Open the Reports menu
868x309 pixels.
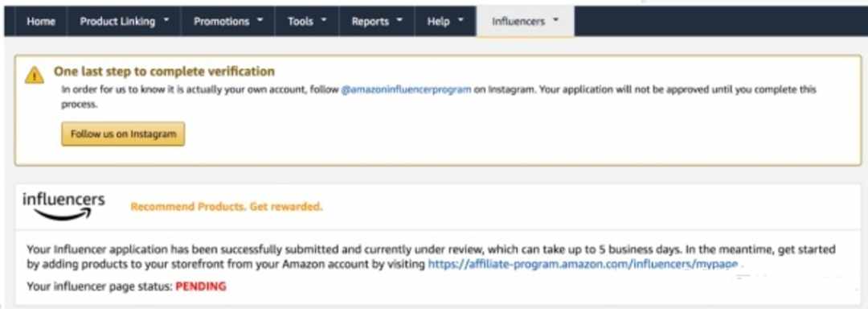[x=376, y=22]
